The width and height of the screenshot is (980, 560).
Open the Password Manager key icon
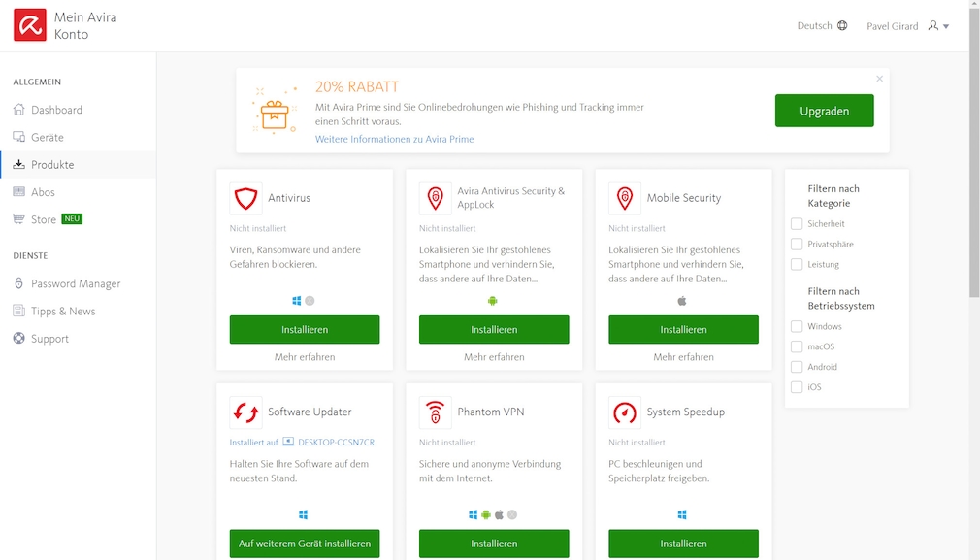click(x=21, y=282)
